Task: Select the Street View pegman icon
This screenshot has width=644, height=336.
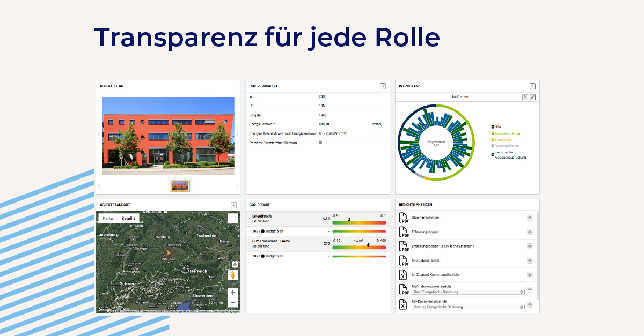Action: (233, 275)
